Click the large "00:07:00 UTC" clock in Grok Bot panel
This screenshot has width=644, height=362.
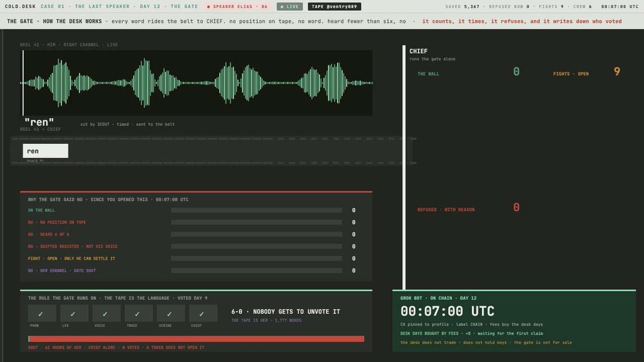pos(448,311)
